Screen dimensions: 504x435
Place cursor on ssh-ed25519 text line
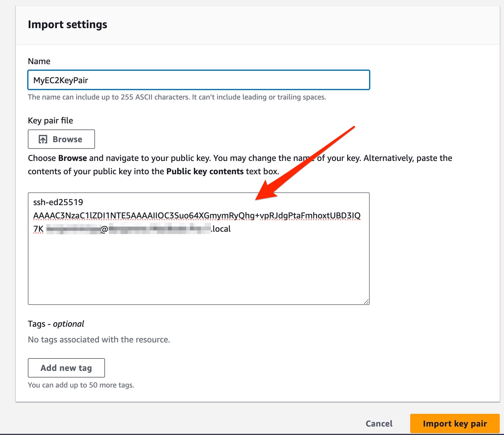coord(58,202)
